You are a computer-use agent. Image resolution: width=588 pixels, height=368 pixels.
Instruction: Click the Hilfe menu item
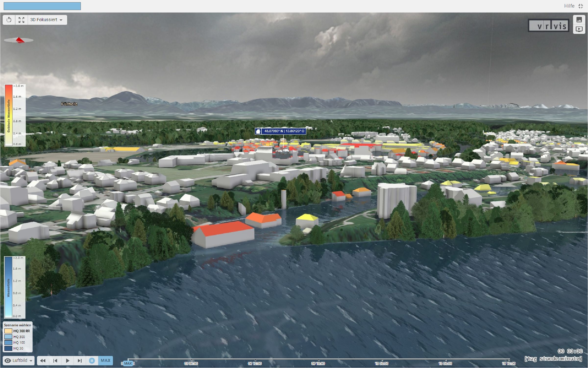pyautogui.click(x=569, y=6)
